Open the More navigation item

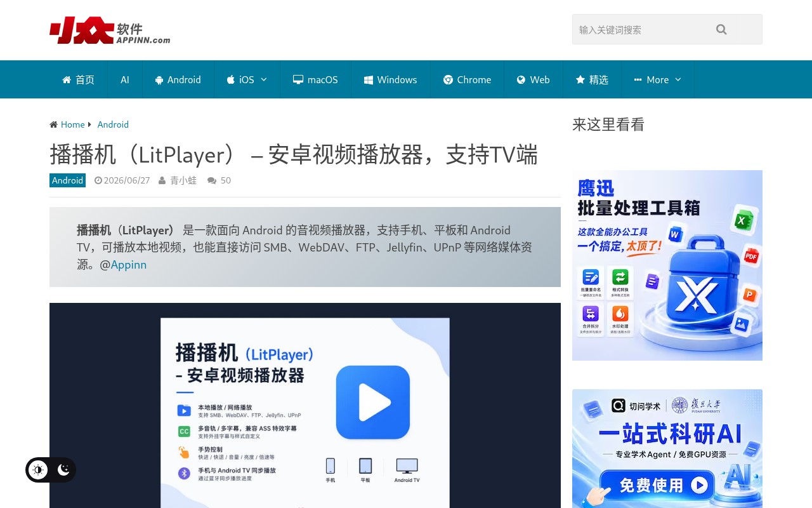(658, 79)
